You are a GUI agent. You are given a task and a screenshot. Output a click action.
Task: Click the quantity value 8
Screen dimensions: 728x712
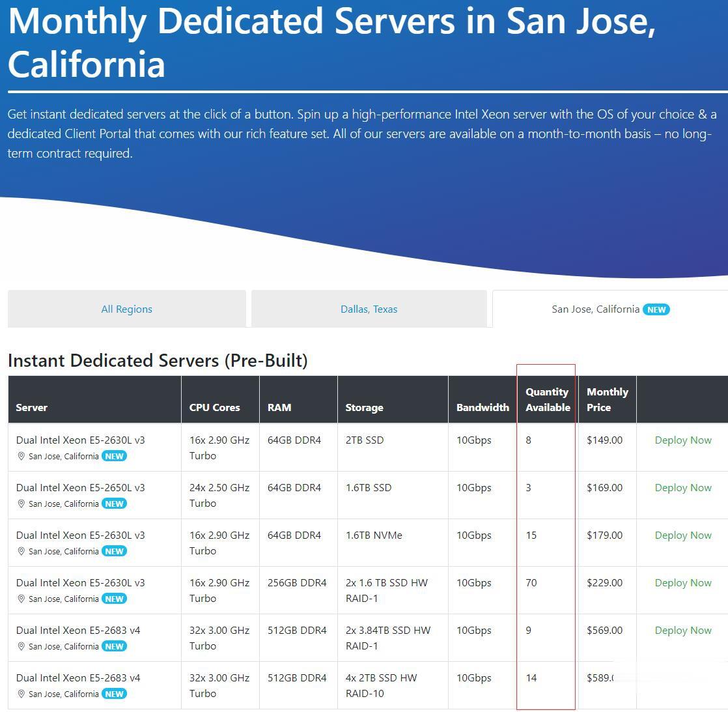tap(528, 440)
